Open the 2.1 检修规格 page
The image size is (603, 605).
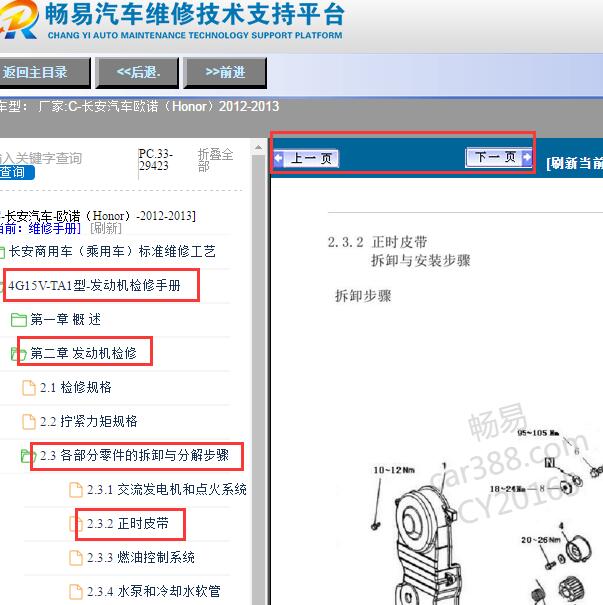pyautogui.click(x=76, y=387)
